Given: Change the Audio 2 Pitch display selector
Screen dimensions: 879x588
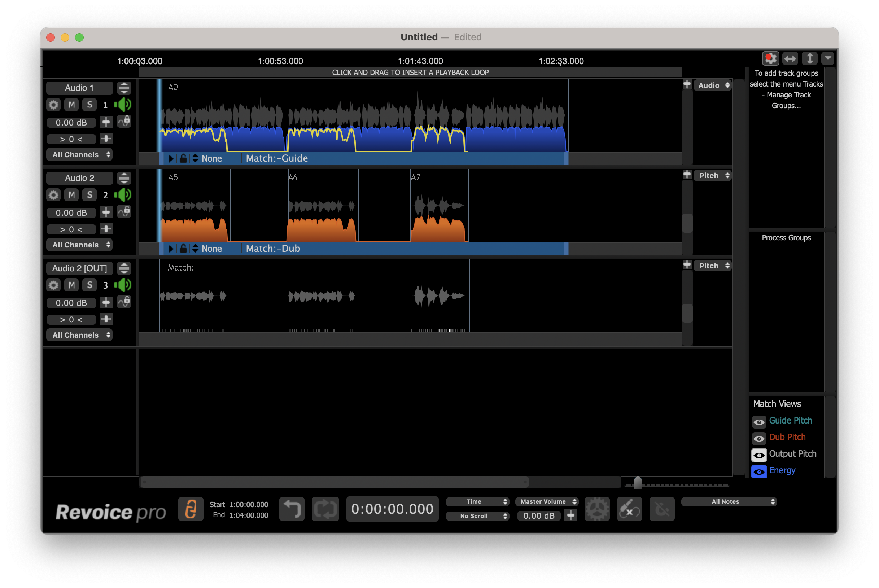Looking at the screenshot, I should click(712, 176).
